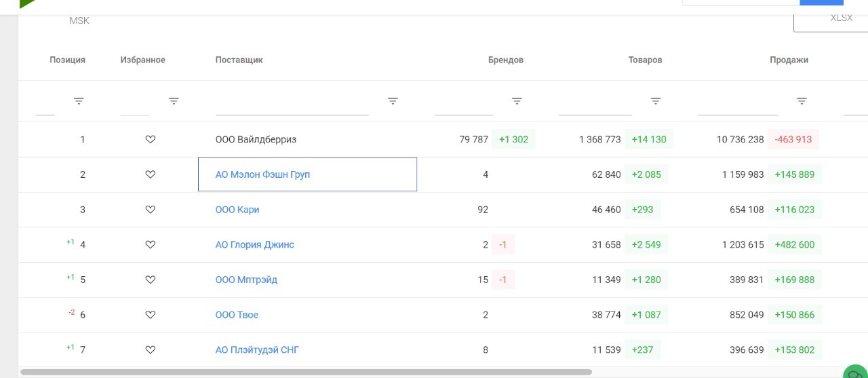
Task: Open ООО Твое supplier page
Action: [237, 315]
